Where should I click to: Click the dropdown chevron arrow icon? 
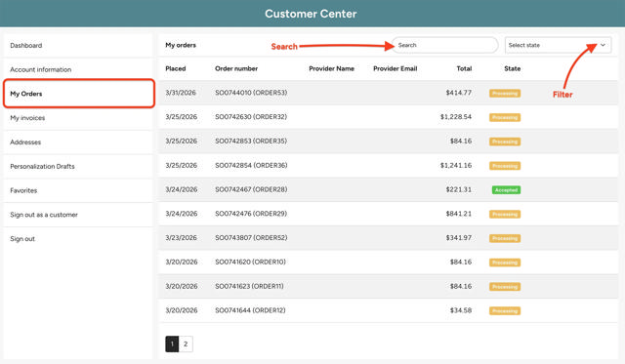[x=603, y=45]
